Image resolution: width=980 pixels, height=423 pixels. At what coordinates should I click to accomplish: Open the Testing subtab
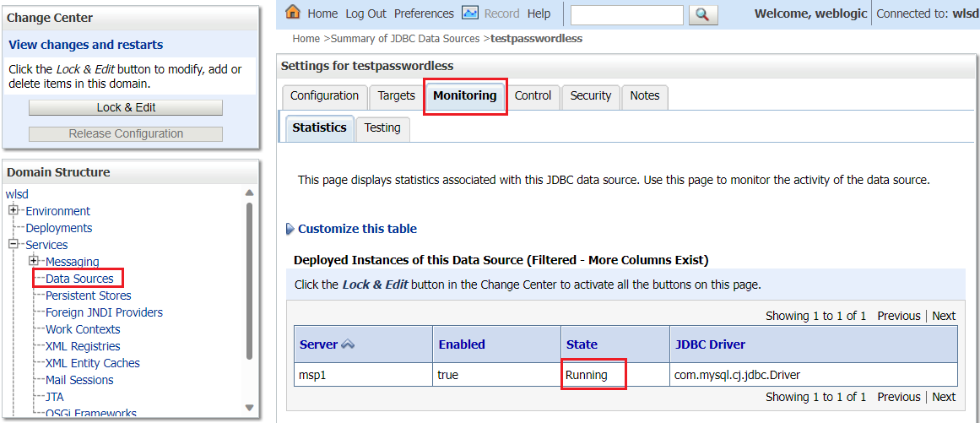(382, 127)
